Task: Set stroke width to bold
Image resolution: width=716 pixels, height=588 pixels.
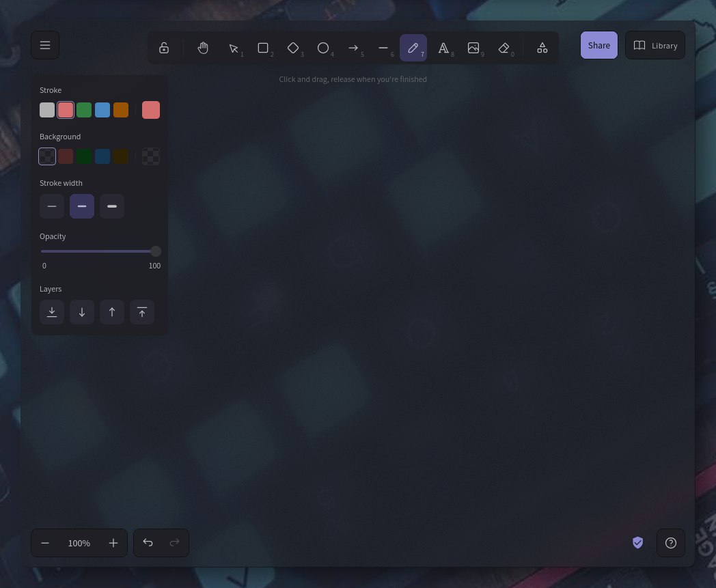Action: [x=82, y=206]
